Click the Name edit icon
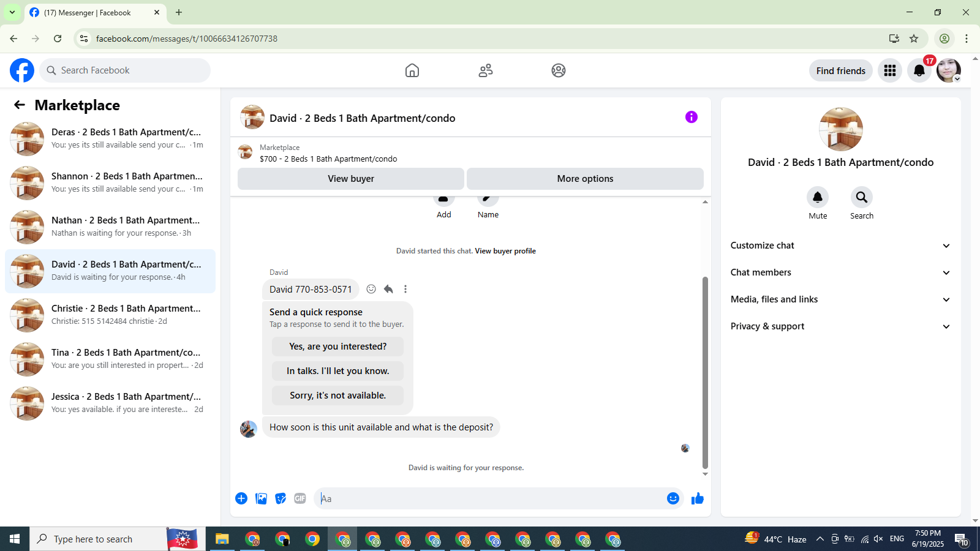 point(488,200)
